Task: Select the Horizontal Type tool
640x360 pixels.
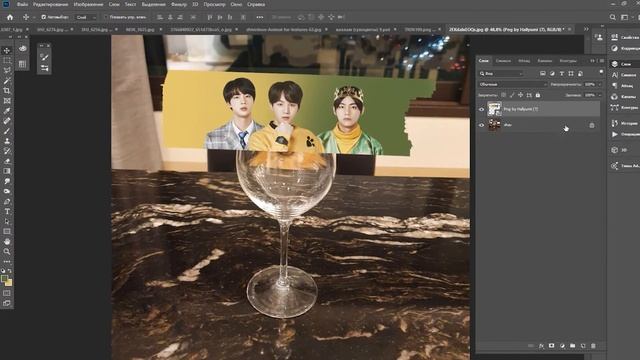Action: coord(7,211)
